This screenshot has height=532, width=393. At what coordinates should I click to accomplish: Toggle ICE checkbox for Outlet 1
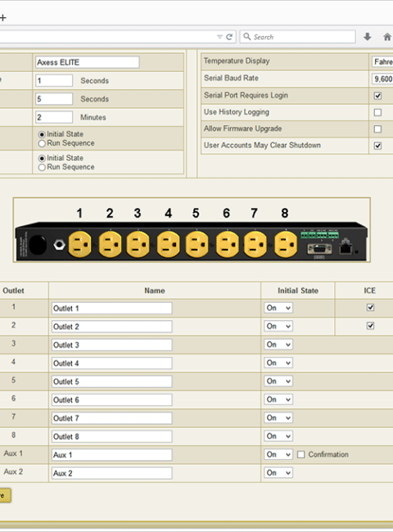tap(370, 308)
